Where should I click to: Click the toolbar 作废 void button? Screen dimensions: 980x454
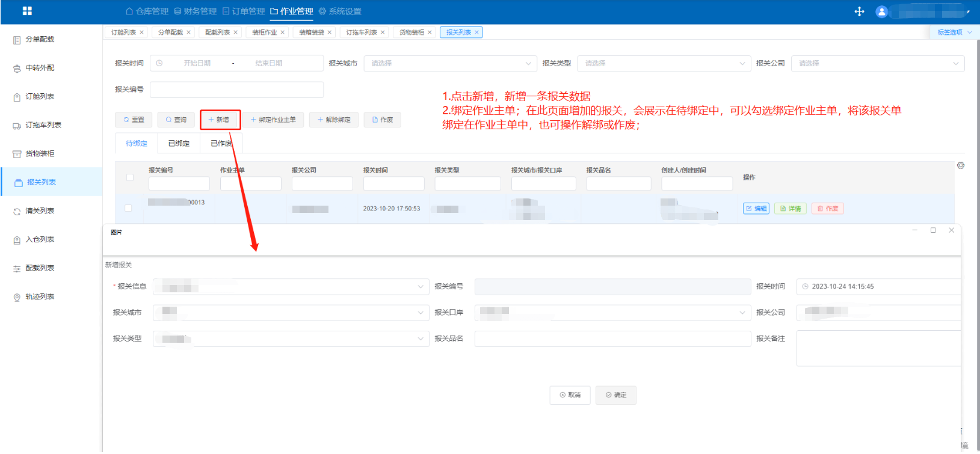pos(383,120)
